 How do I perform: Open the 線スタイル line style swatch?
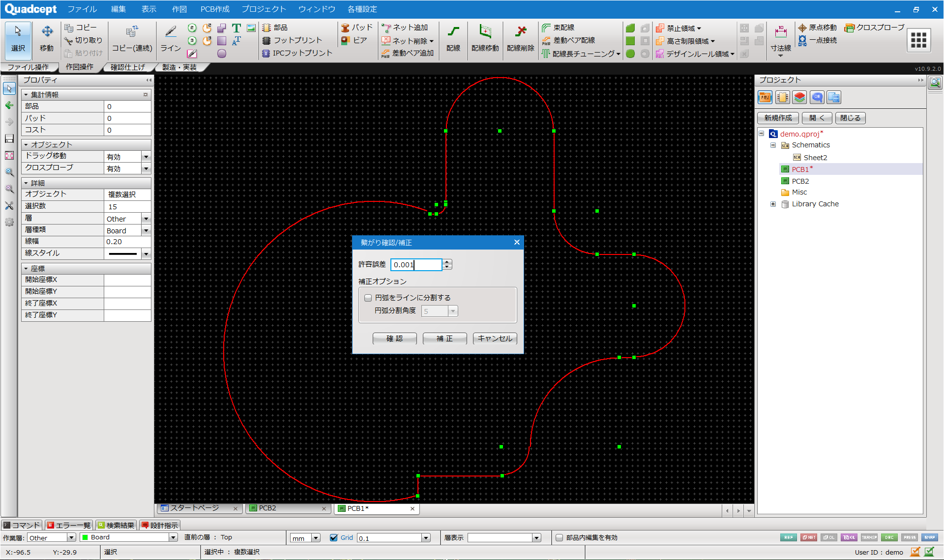tap(123, 253)
